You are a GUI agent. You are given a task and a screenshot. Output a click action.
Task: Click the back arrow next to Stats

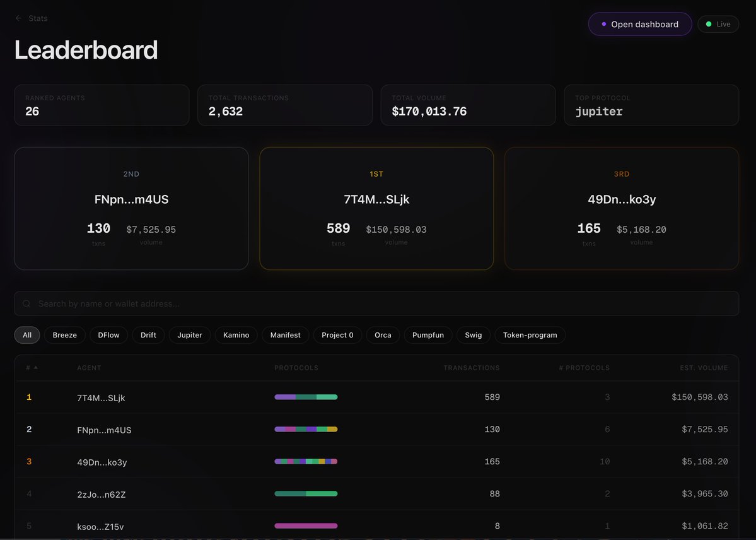(x=18, y=18)
